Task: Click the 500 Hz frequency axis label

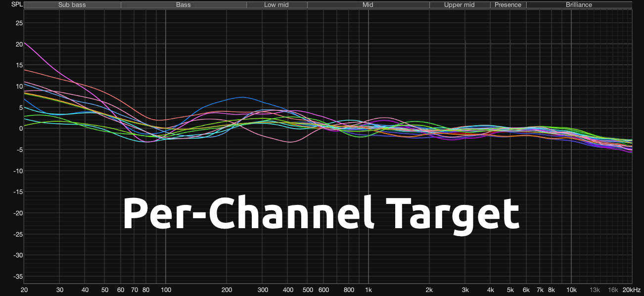Action: point(307,290)
